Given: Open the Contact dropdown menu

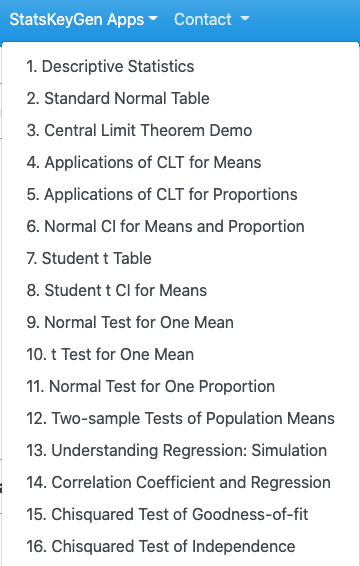Looking at the screenshot, I should coord(212,19).
